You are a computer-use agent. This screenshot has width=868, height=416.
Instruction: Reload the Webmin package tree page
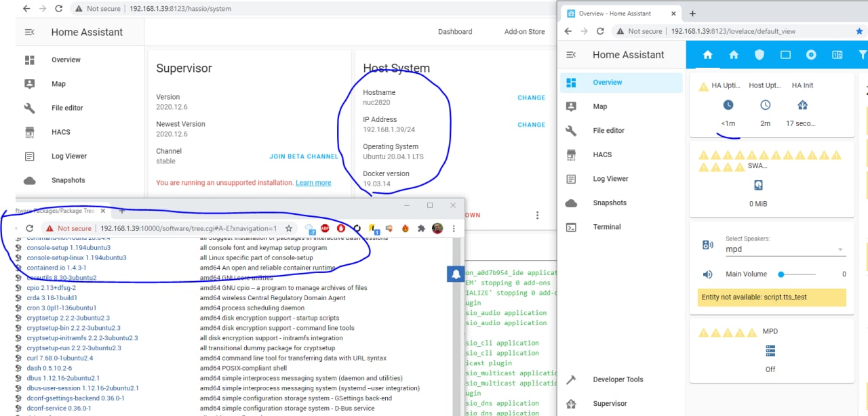pyautogui.click(x=29, y=228)
